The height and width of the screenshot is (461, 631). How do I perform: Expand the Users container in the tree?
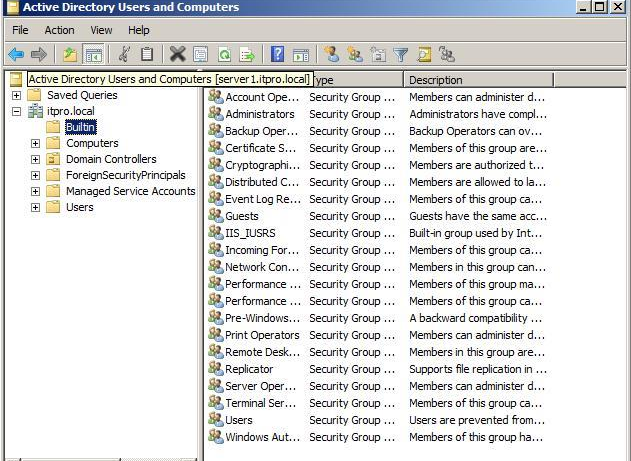click(x=35, y=207)
